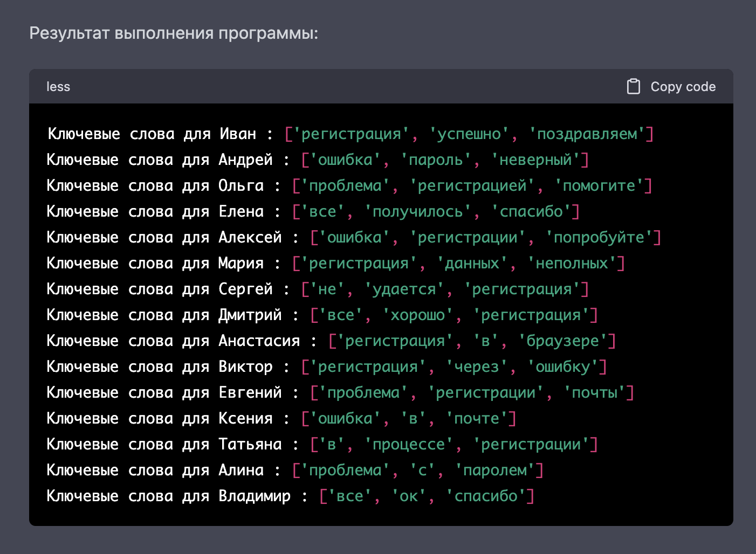756x554 pixels.
Task: Click the keyword 'почты' in Евгений line
Action: pyautogui.click(x=594, y=392)
